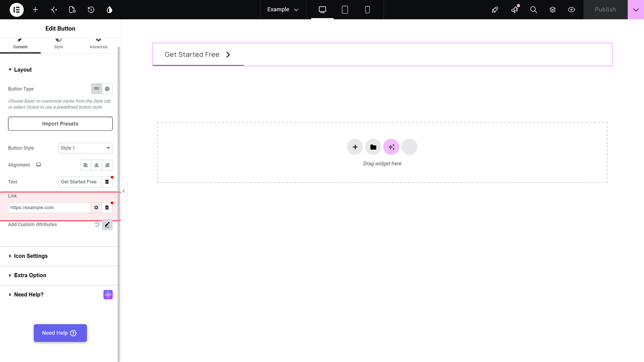Add a new element with plus icon
Screen dimensions: 644x362
(x=35, y=10)
